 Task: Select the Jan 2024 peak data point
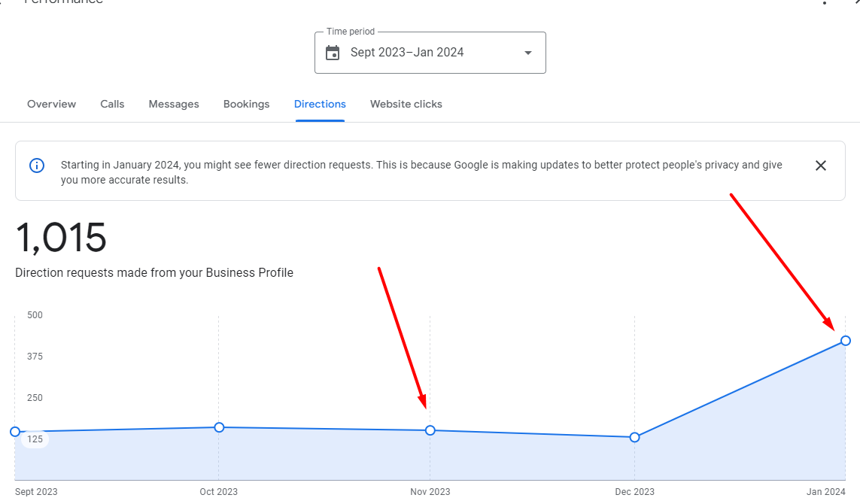click(x=846, y=341)
